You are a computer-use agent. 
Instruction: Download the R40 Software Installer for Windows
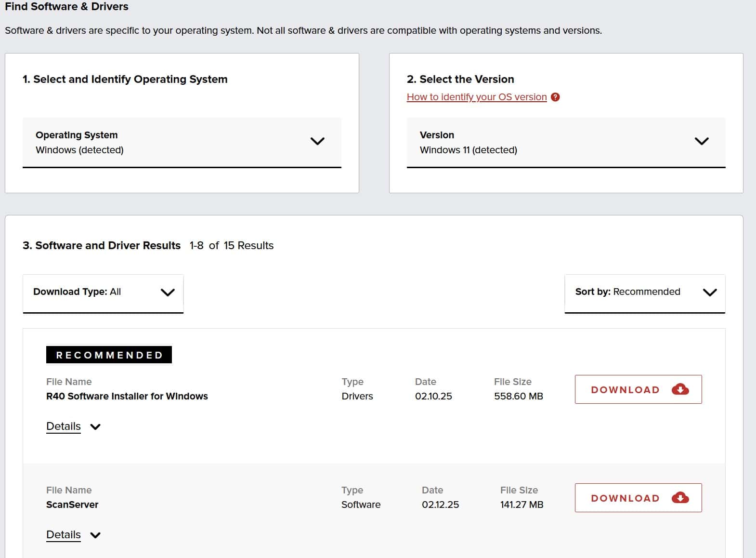point(638,389)
